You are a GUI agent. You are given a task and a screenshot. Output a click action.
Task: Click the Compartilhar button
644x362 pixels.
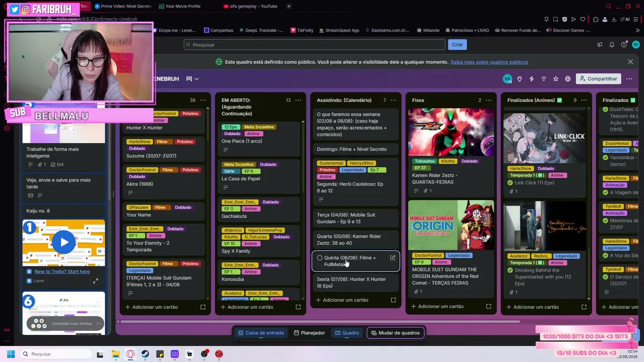click(x=598, y=79)
